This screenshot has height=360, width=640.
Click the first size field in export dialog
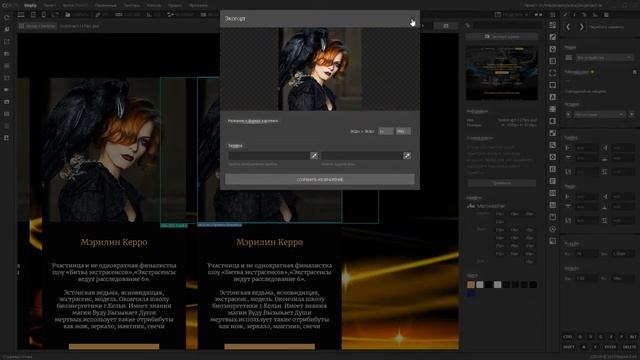pyautogui.click(x=386, y=131)
